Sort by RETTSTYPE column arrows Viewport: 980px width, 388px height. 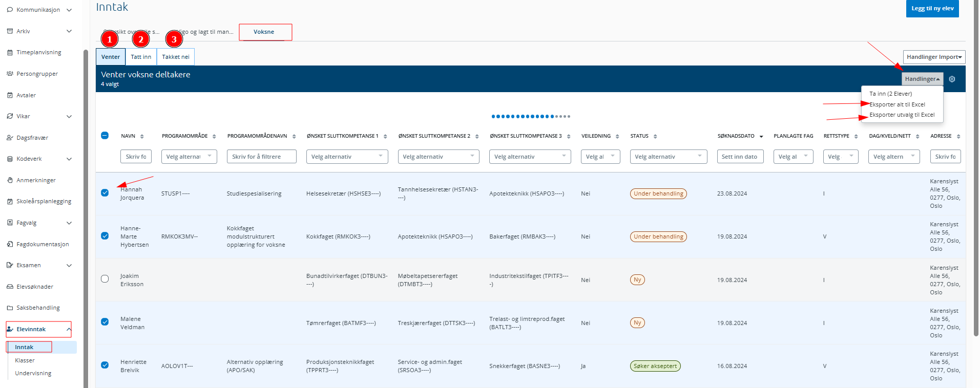tap(856, 136)
